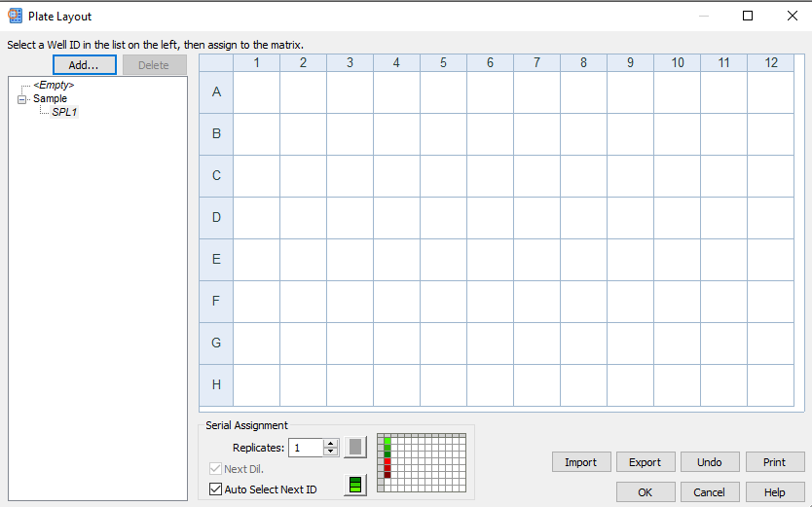The height and width of the screenshot is (507, 812).
Task: Select row E header
Action: click(216, 260)
